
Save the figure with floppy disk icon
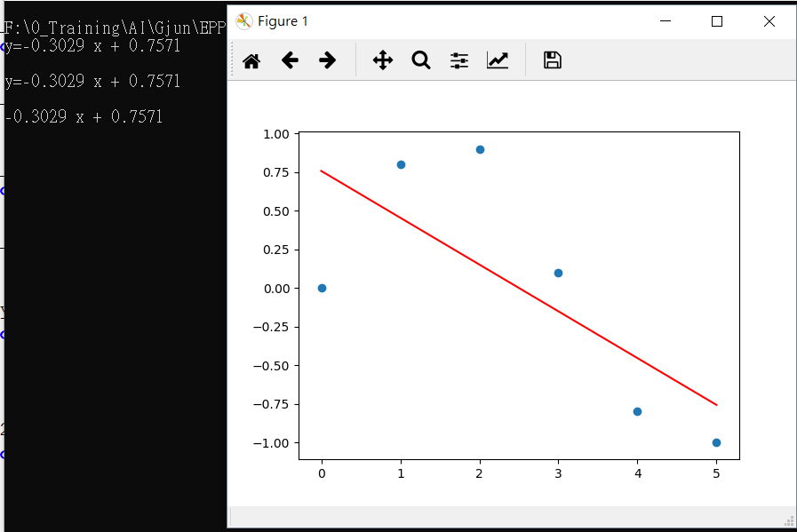(553, 60)
